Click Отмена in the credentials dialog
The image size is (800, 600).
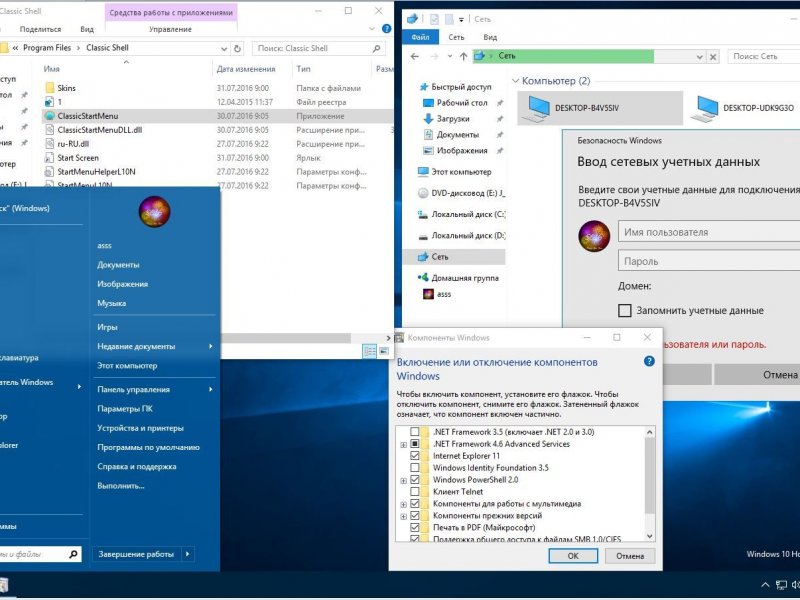(757, 374)
